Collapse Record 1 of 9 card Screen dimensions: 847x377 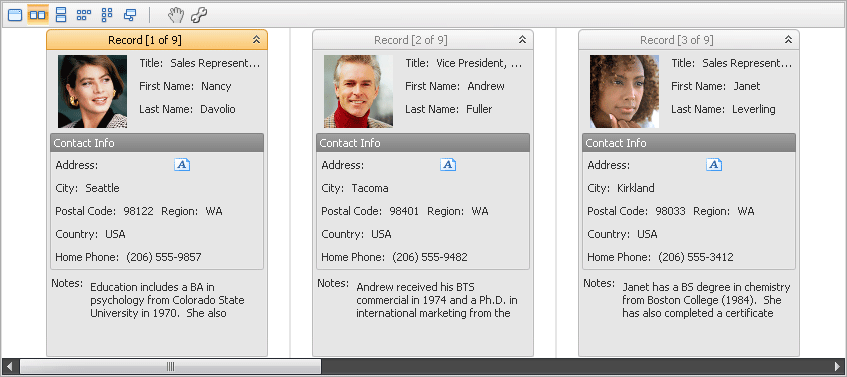pos(256,39)
